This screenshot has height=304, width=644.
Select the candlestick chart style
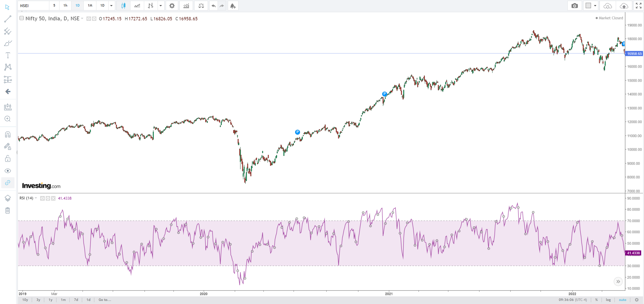(x=123, y=6)
